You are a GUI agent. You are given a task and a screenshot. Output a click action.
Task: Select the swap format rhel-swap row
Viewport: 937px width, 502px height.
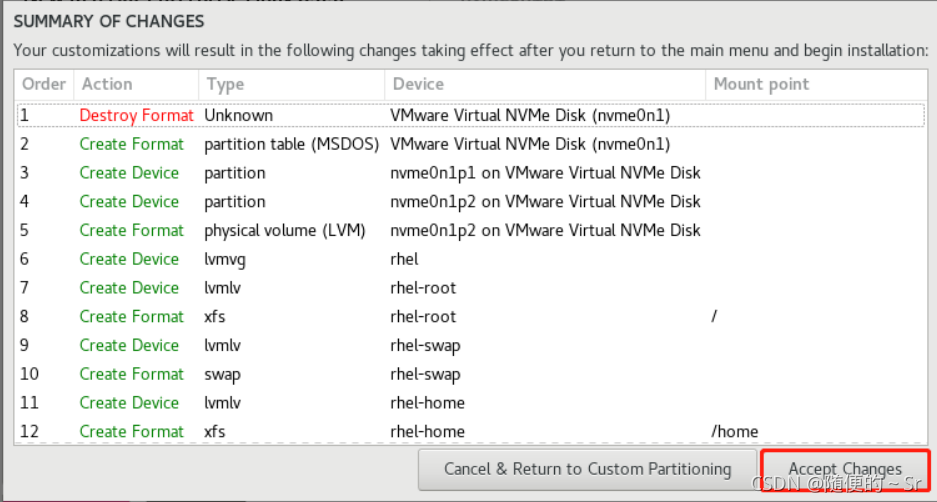(471, 374)
